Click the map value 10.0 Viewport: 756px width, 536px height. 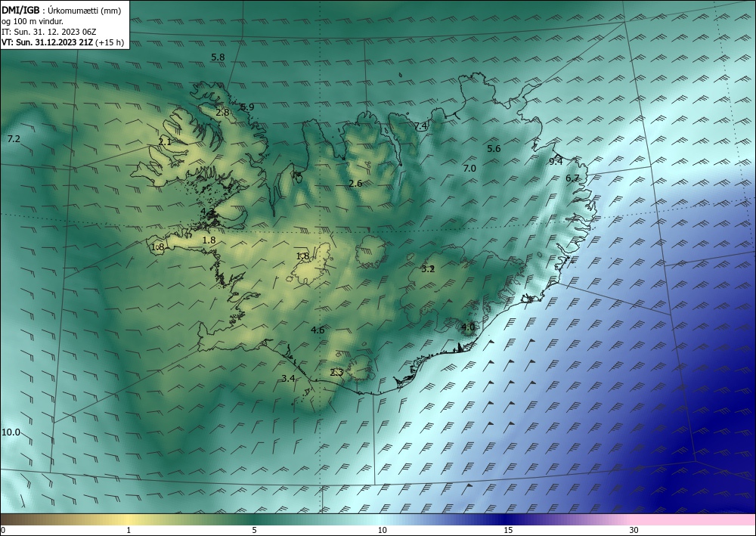click(11, 432)
